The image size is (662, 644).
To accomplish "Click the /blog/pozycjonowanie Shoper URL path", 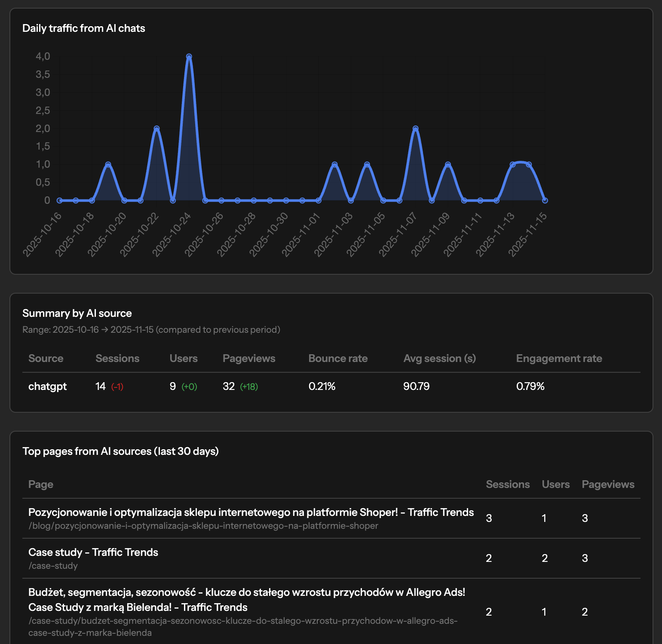I will (203, 526).
